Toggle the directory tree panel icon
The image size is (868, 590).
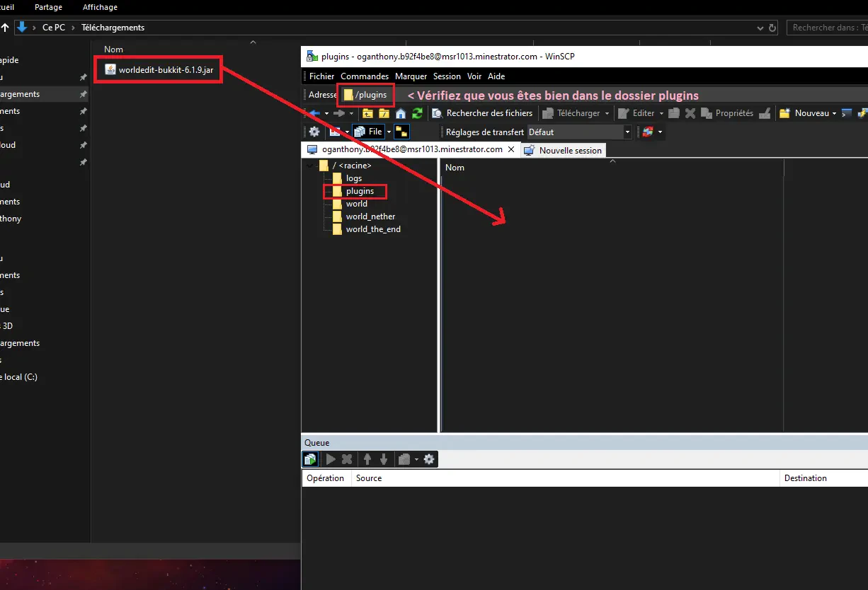coord(401,132)
